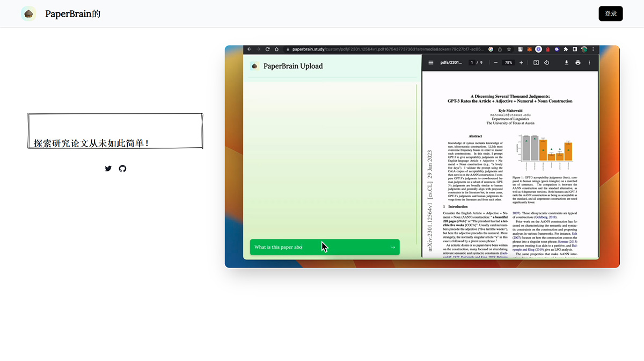Zoom out using the minus icon
Viewport: 644px width, 361px height.
pos(496,62)
